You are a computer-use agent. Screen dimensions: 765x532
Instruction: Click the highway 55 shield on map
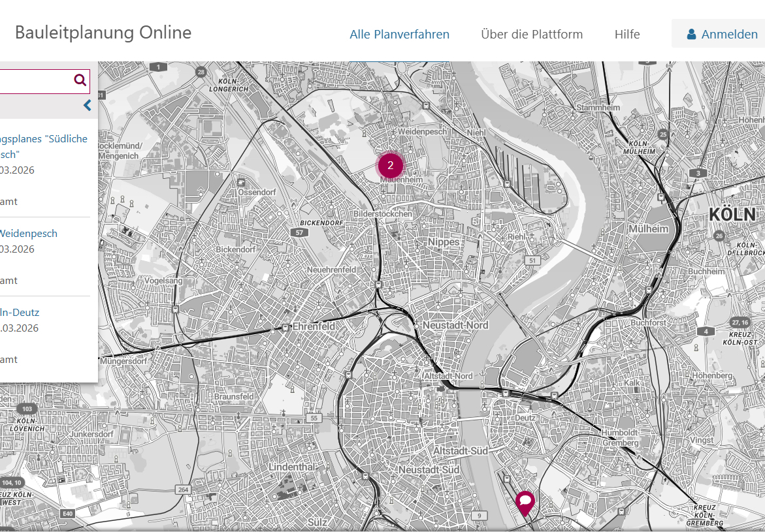tap(314, 418)
